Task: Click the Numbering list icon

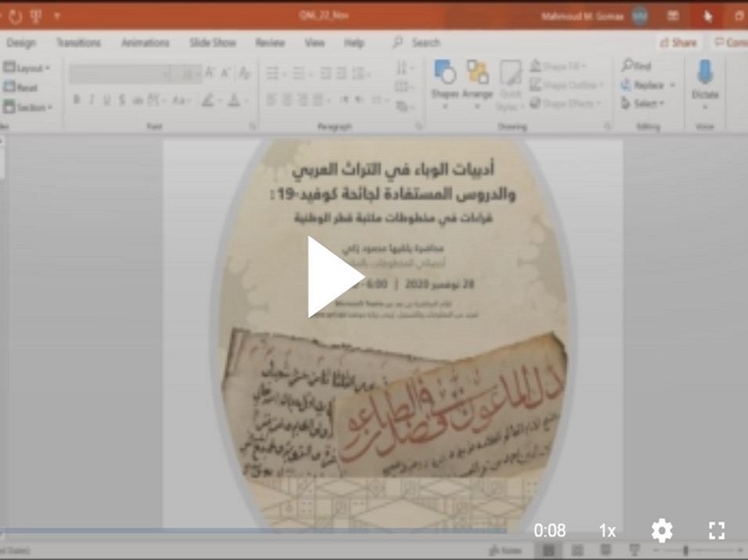Action: click(x=298, y=73)
